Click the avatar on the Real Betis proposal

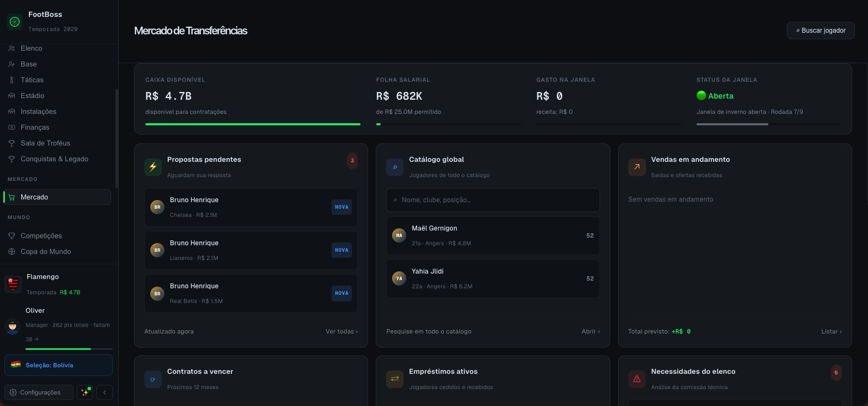coord(157,293)
